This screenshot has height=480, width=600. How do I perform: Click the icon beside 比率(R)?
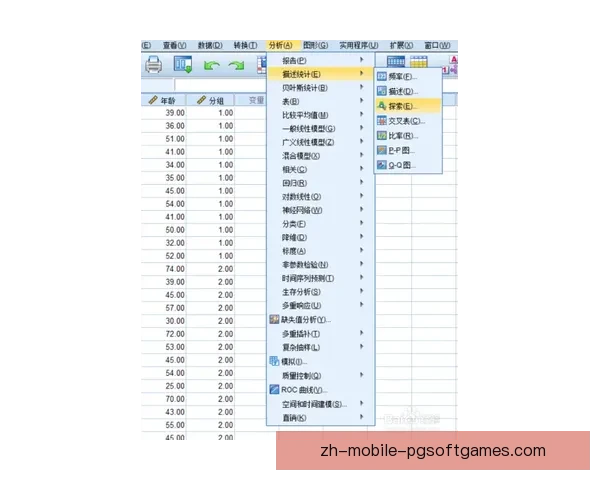(382, 135)
